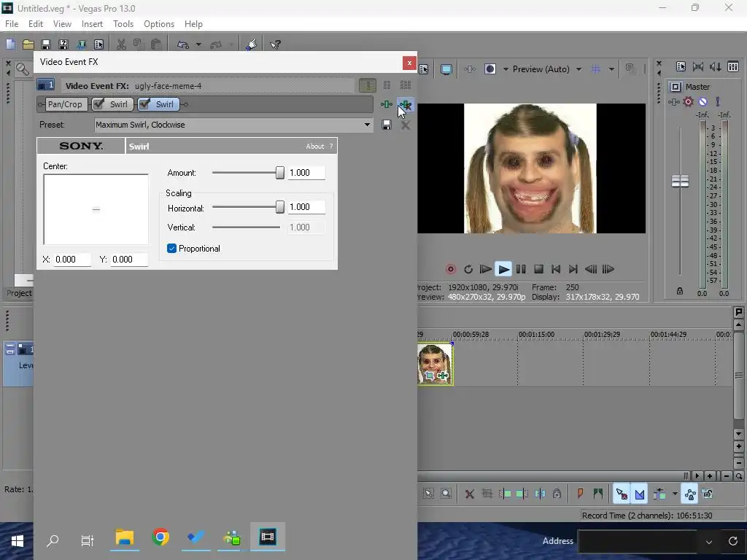Screen dimensions: 747x560
Task: Open the Insert menu
Action: 92,24
